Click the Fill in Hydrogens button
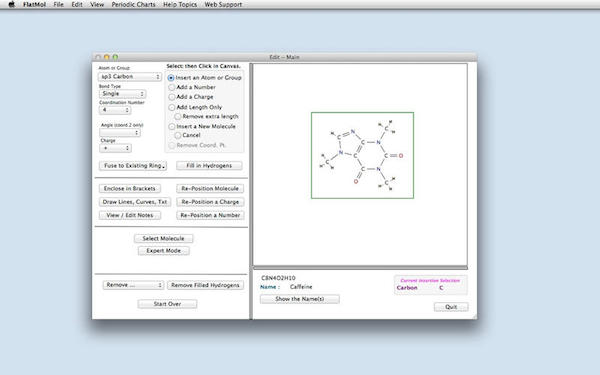 point(209,166)
